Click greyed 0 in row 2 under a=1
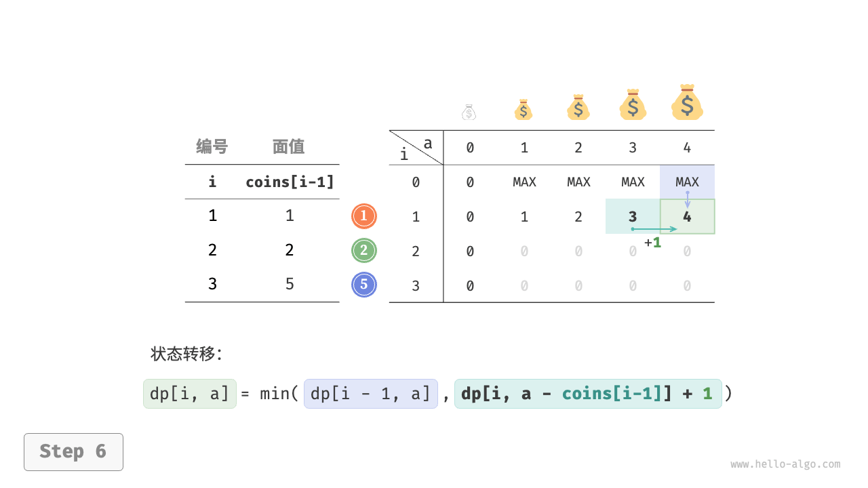The height and width of the screenshot is (488, 868). click(x=524, y=251)
